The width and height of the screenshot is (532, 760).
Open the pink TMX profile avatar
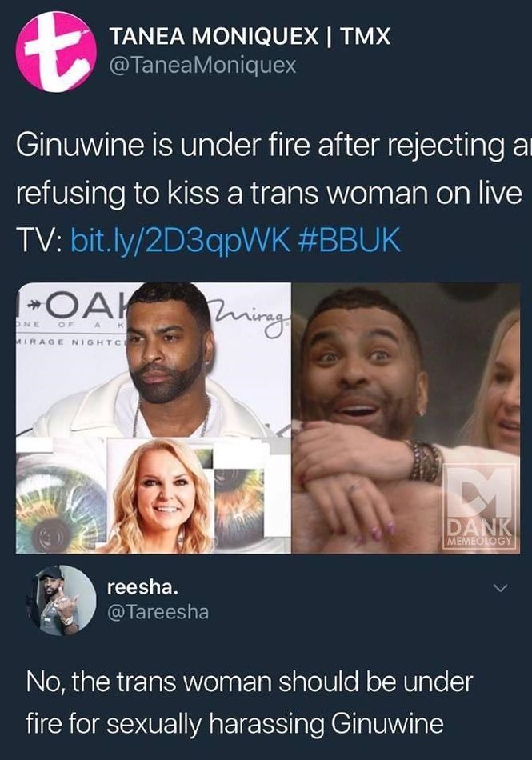56,51
